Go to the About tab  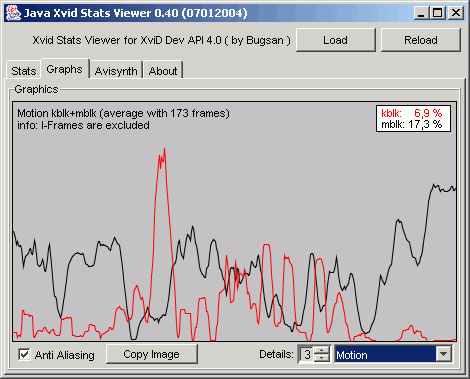point(163,71)
